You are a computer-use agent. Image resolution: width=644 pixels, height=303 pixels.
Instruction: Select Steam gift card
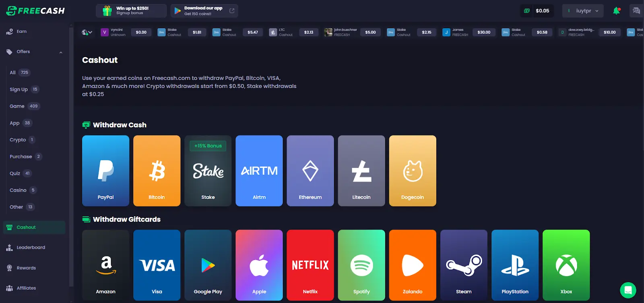tap(464, 265)
